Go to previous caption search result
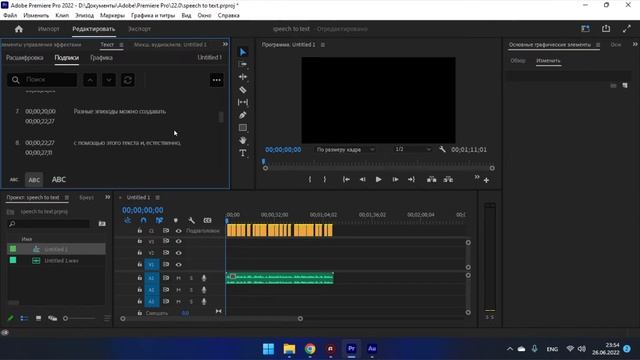 [x=90, y=80]
